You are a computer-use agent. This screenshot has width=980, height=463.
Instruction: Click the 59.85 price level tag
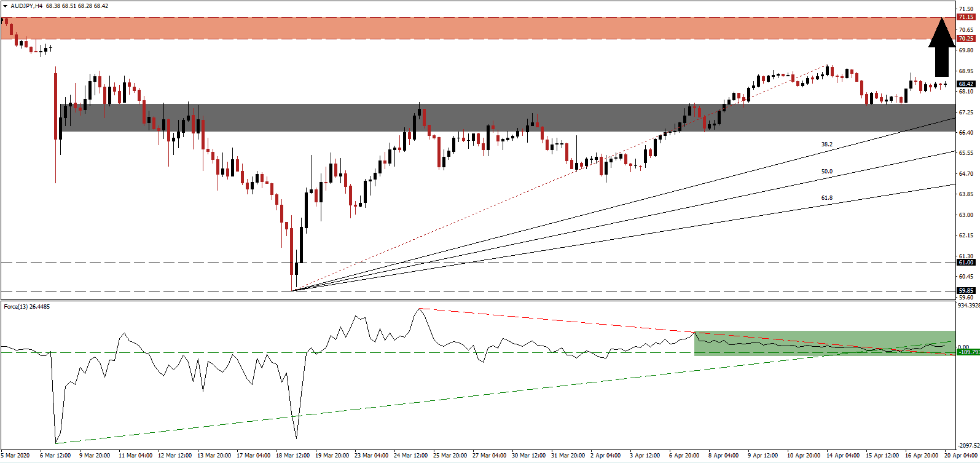966,290
